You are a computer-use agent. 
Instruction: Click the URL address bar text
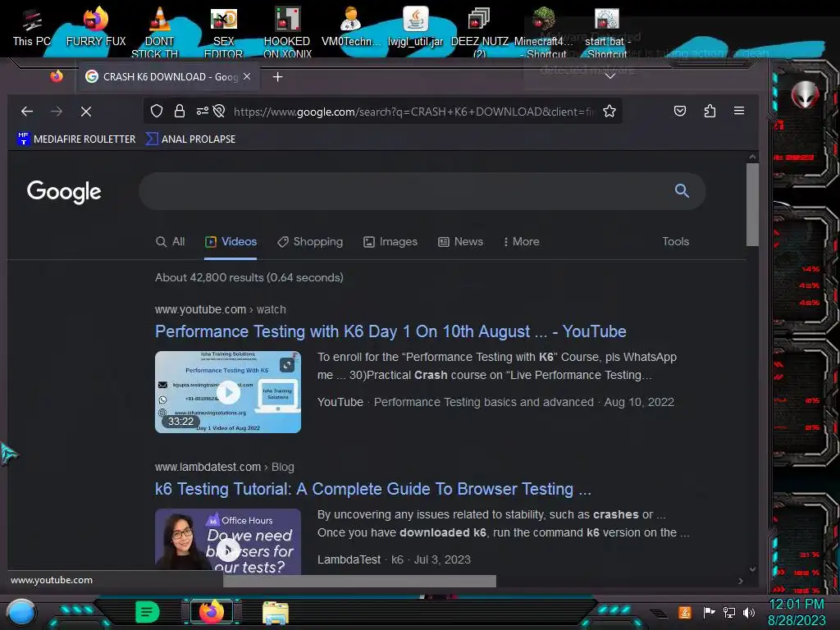pos(413,112)
